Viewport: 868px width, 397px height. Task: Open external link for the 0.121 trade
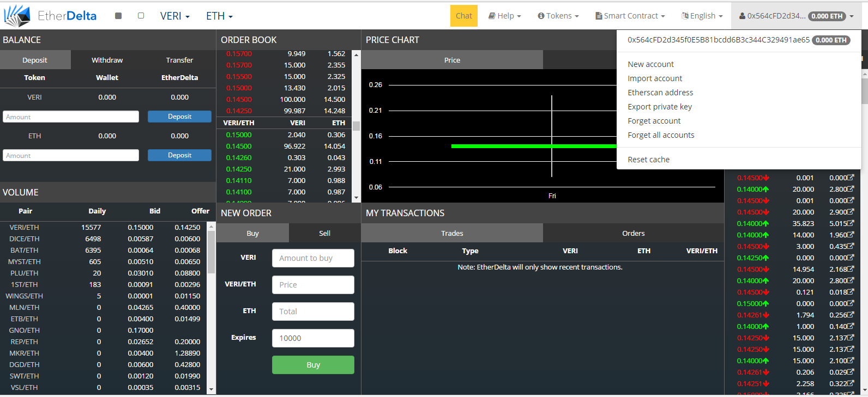[851, 292]
